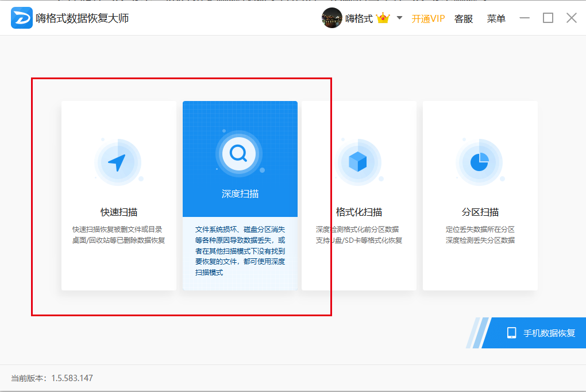Click the 快速扫描 title text
586x392 pixels.
pyautogui.click(x=119, y=212)
